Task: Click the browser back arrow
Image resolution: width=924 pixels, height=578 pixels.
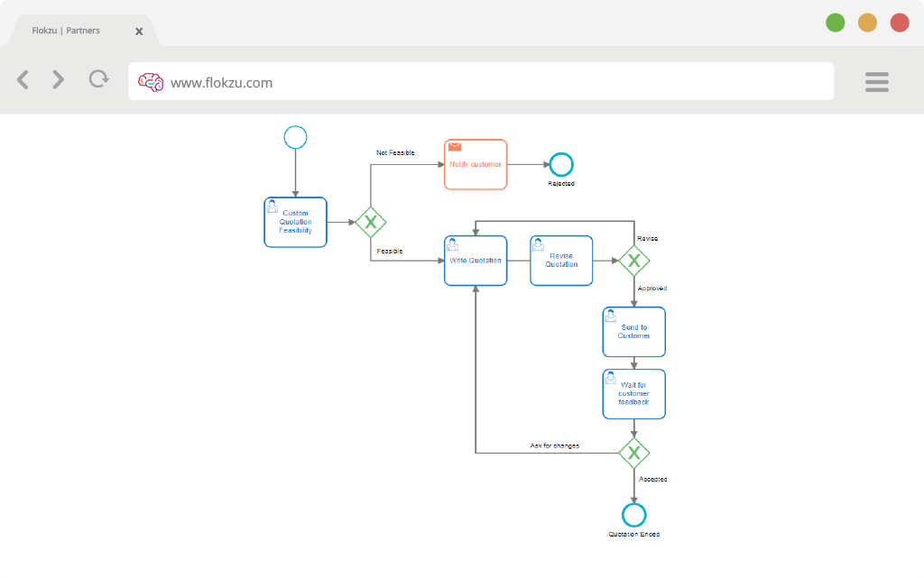Action: [23, 79]
